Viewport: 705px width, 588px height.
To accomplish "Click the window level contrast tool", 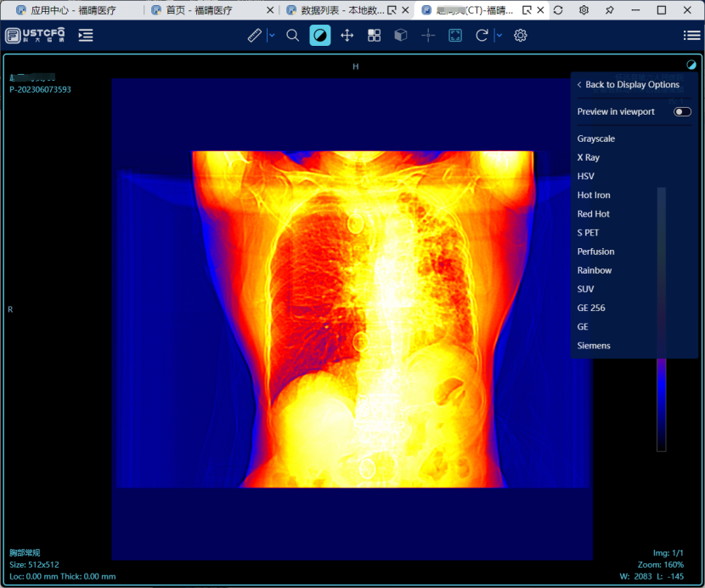I will tap(320, 36).
